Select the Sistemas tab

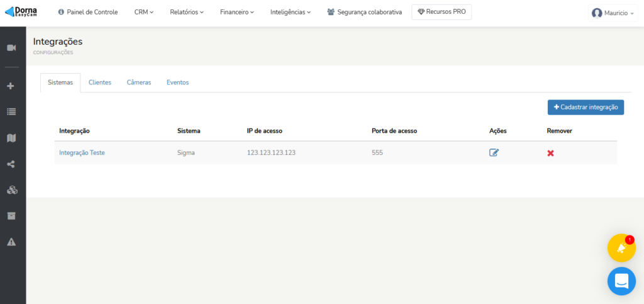[x=60, y=82]
